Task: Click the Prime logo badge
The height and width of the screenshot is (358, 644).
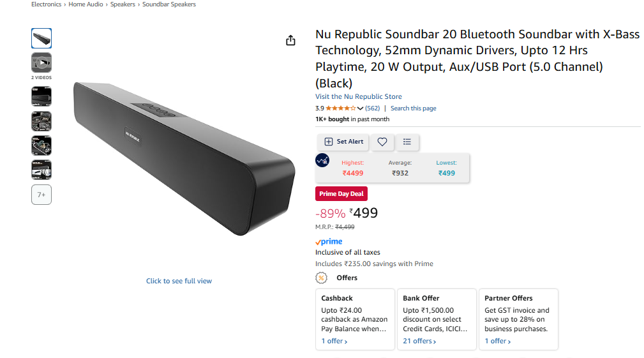Action: click(x=329, y=242)
